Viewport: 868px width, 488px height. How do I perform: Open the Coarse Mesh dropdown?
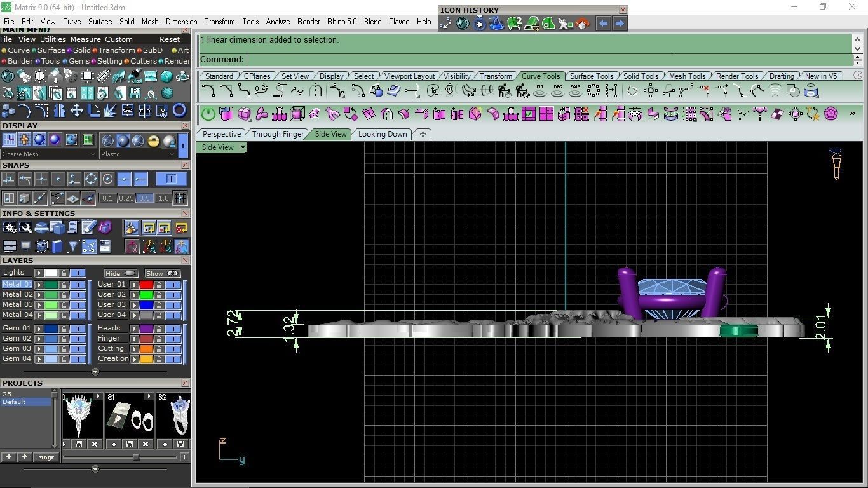tap(49, 154)
